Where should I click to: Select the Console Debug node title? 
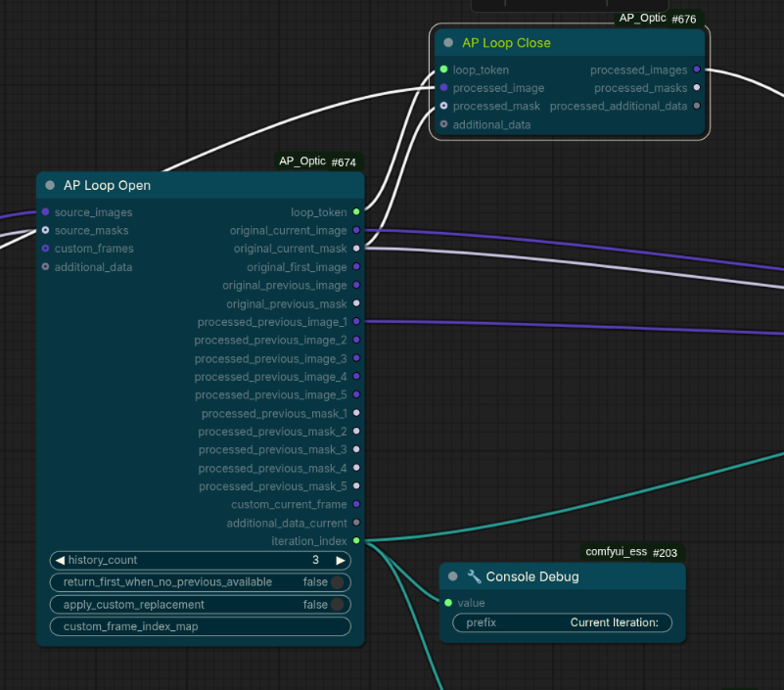532,576
